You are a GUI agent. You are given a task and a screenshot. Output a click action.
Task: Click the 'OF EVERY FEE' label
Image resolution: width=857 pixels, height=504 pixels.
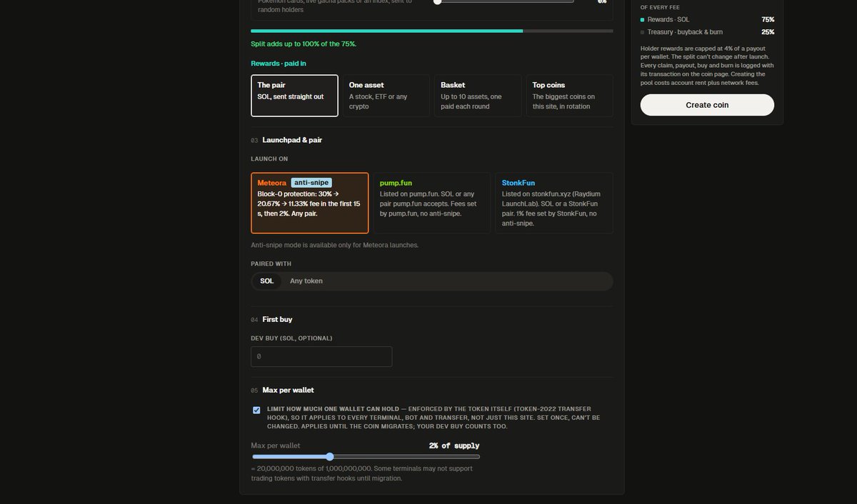click(x=660, y=7)
